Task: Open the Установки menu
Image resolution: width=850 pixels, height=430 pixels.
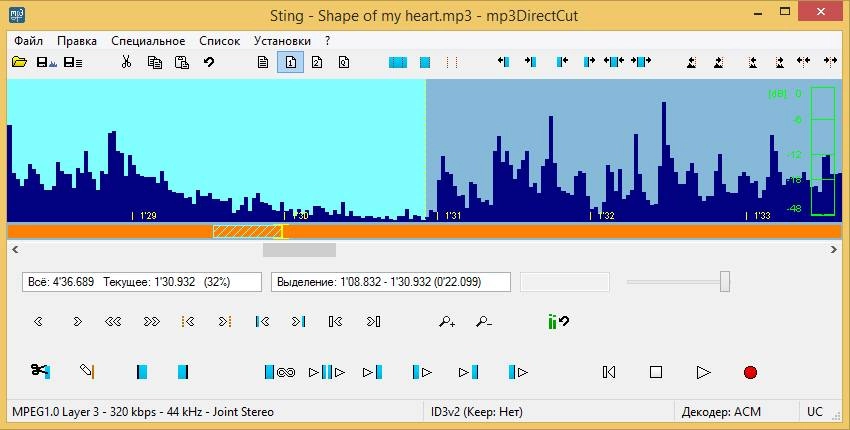Action: (x=282, y=41)
